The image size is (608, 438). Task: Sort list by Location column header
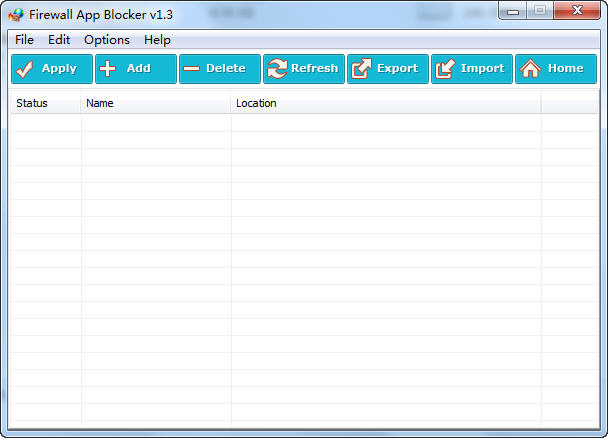[x=386, y=103]
